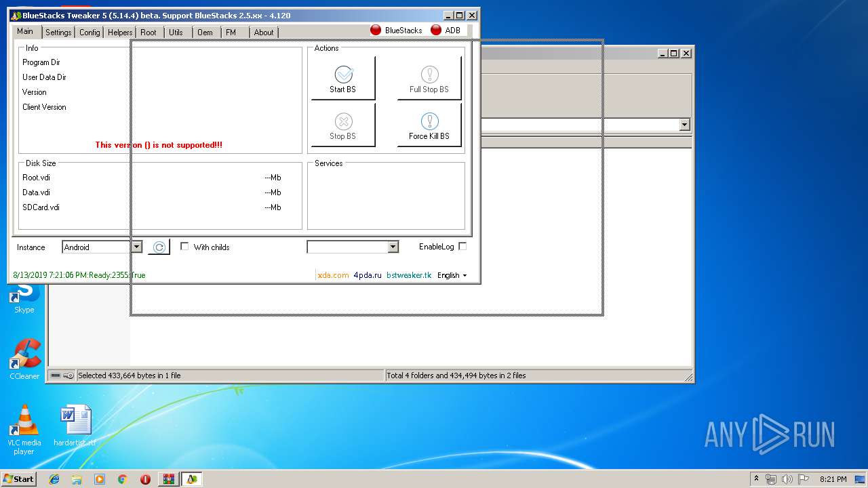This screenshot has height=488, width=868.
Task: Open the 4pda.ru link
Action: (x=368, y=275)
